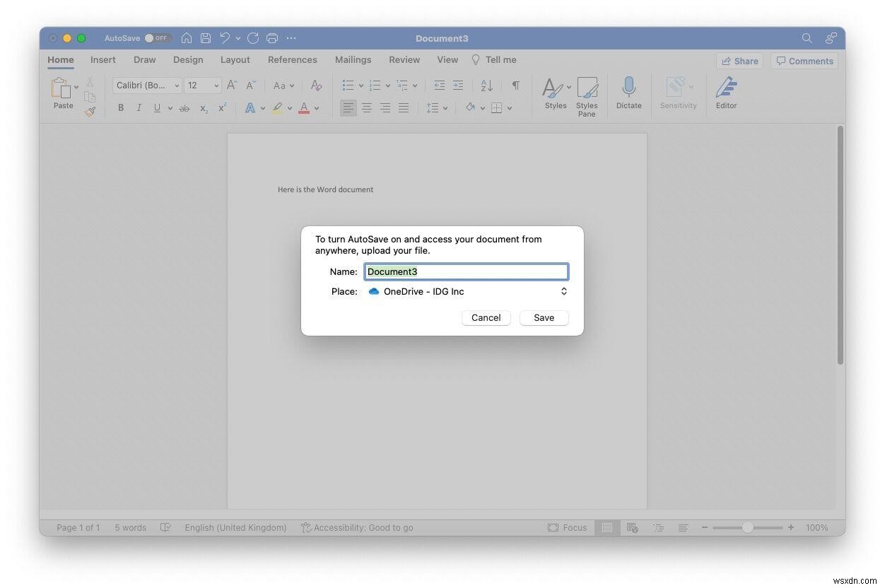Click the Justify alignment icon
The image size is (885, 588).
(x=404, y=108)
